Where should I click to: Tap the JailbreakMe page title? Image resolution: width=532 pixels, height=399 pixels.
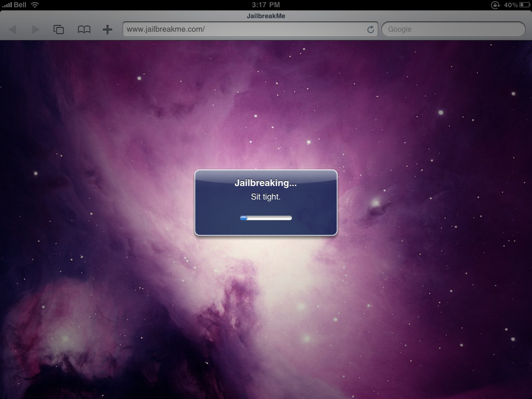[266, 16]
